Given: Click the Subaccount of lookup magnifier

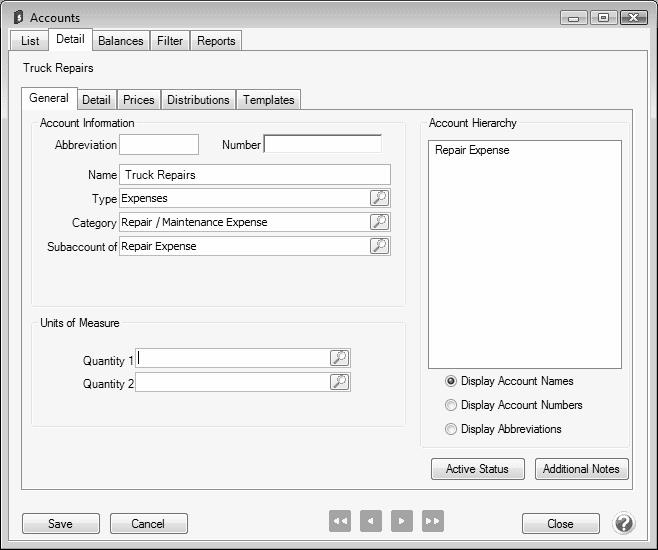Looking at the screenshot, I should (379, 246).
